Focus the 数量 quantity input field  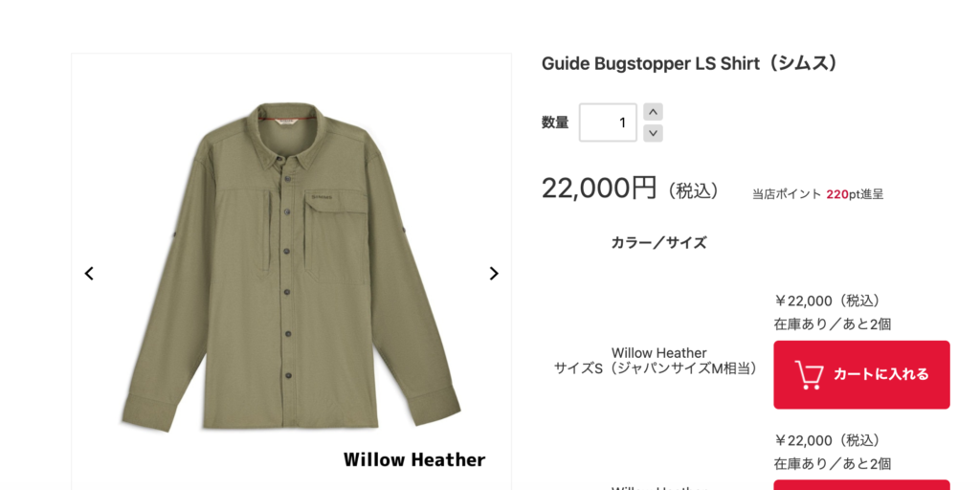[x=608, y=122]
